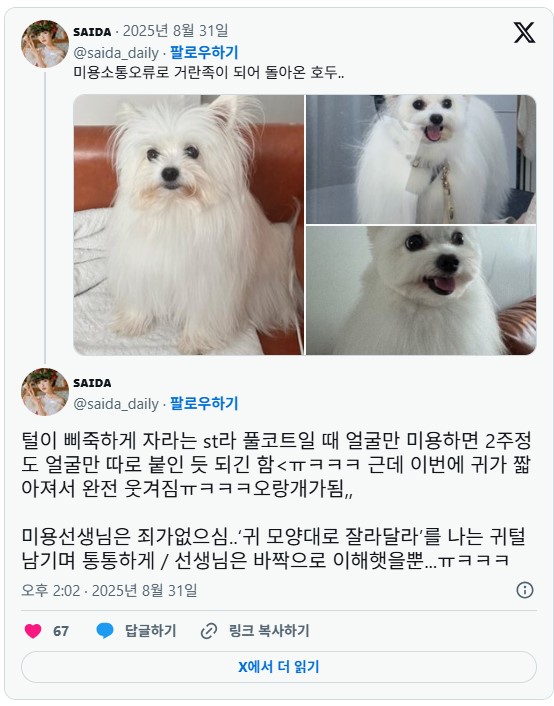Click the @saida_daily handle in reply

coord(116,404)
